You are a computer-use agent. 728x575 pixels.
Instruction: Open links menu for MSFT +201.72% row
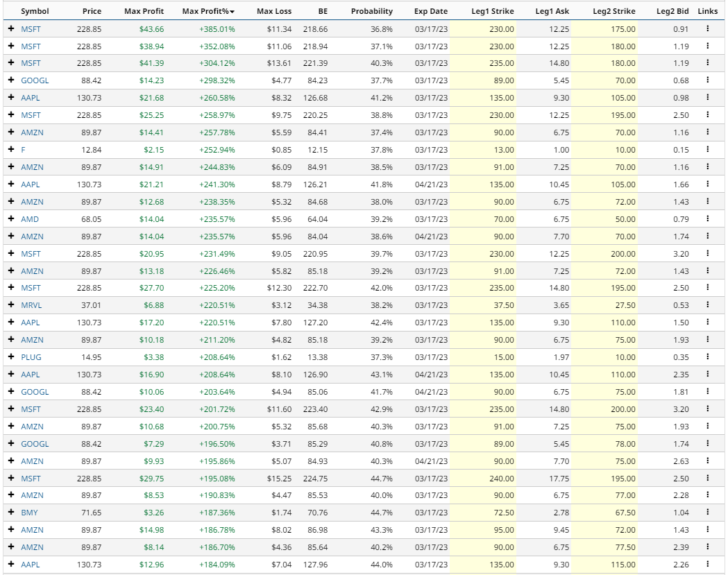click(708, 409)
